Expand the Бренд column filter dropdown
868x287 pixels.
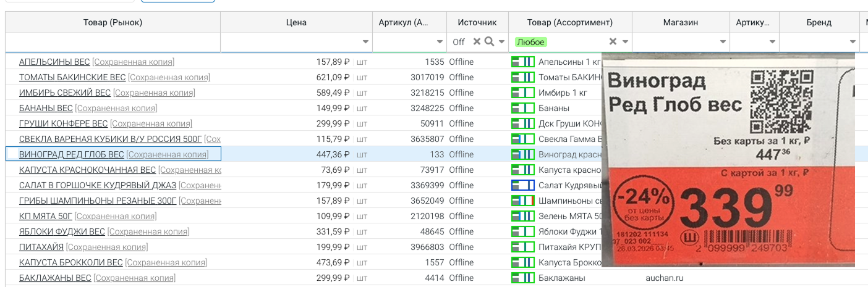click(x=853, y=42)
